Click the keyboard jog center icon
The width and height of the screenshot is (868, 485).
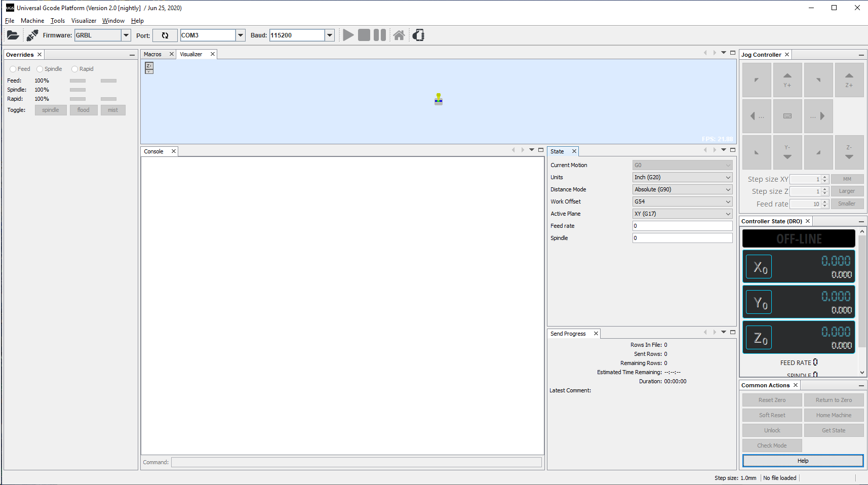787,116
